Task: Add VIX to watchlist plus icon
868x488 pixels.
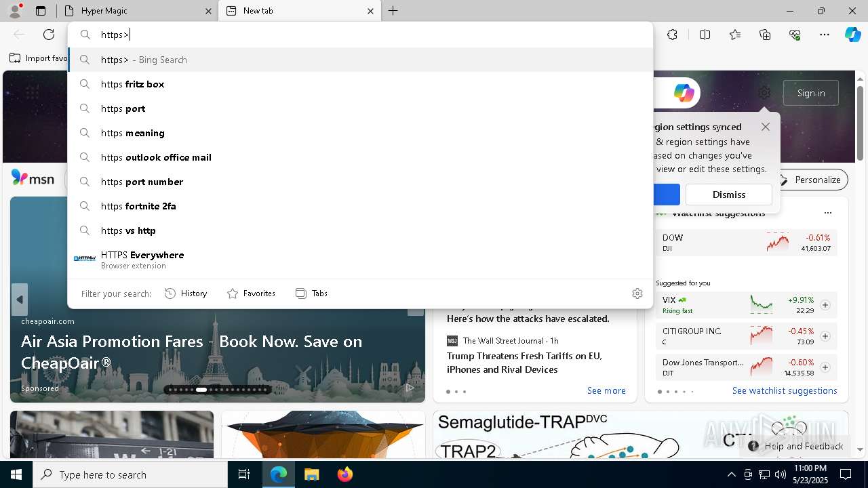Action: (x=825, y=305)
